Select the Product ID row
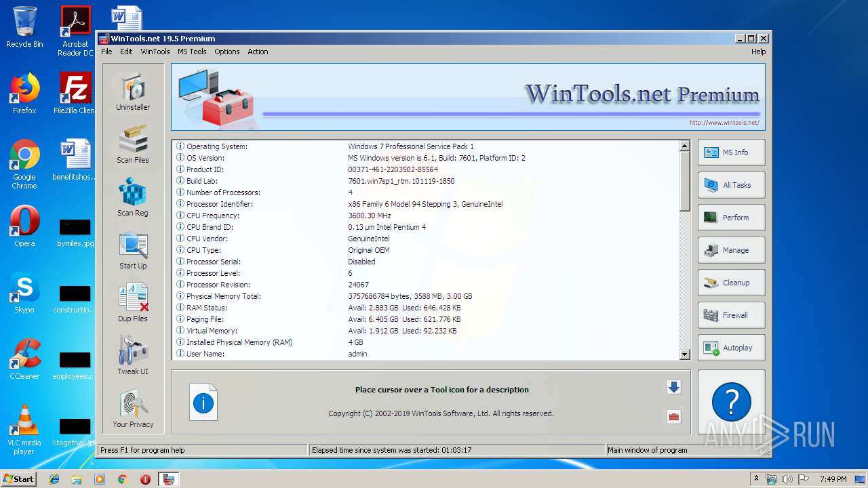The height and width of the screenshot is (488, 868). coord(427,169)
